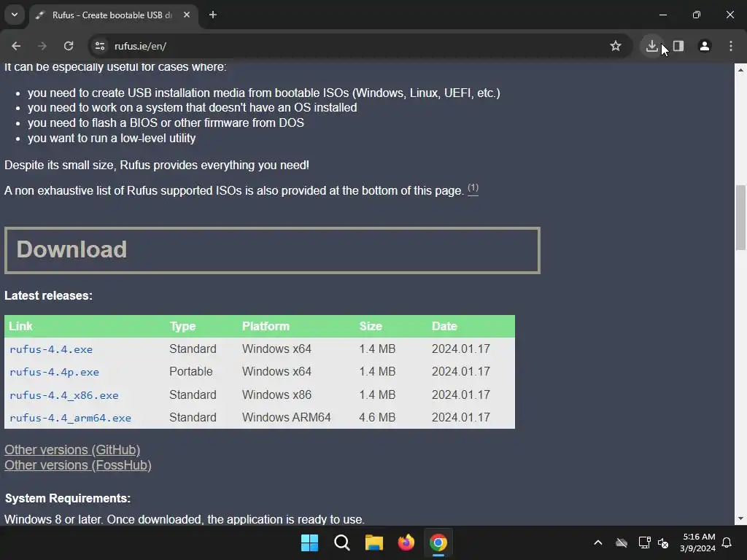Click the Platform column header
Viewport: 747px width, 560px height.
click(x=266, y=326)
